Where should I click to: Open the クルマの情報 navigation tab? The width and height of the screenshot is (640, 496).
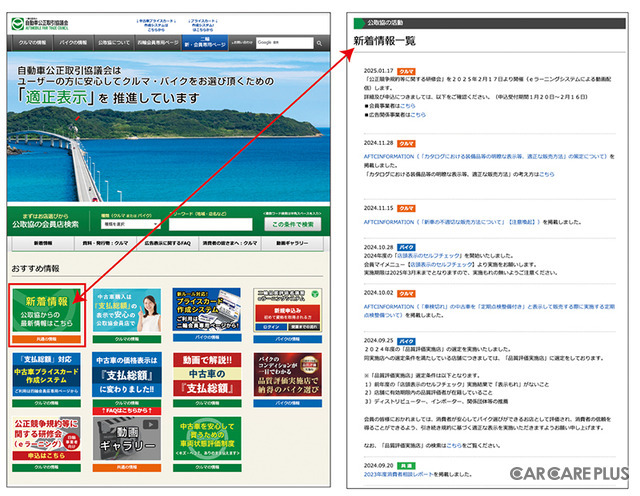pos(32,42)
